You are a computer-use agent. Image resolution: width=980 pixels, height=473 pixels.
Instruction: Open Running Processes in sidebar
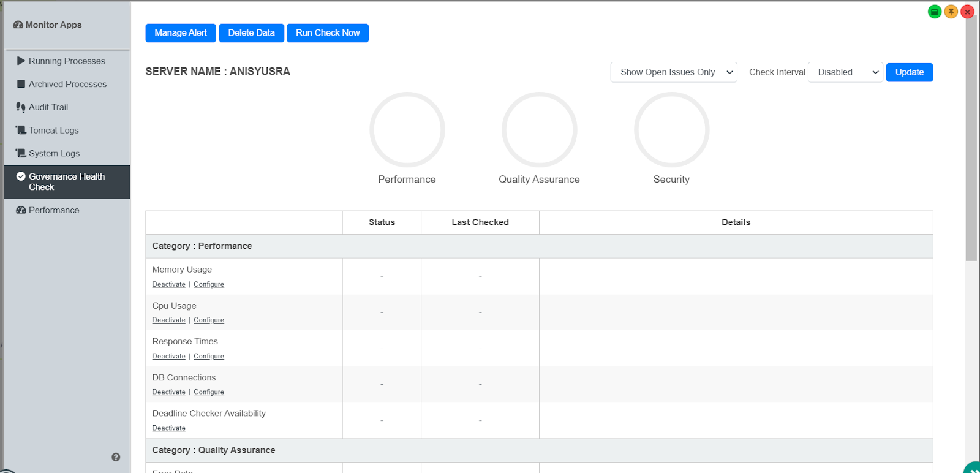[x=67, y=61]
